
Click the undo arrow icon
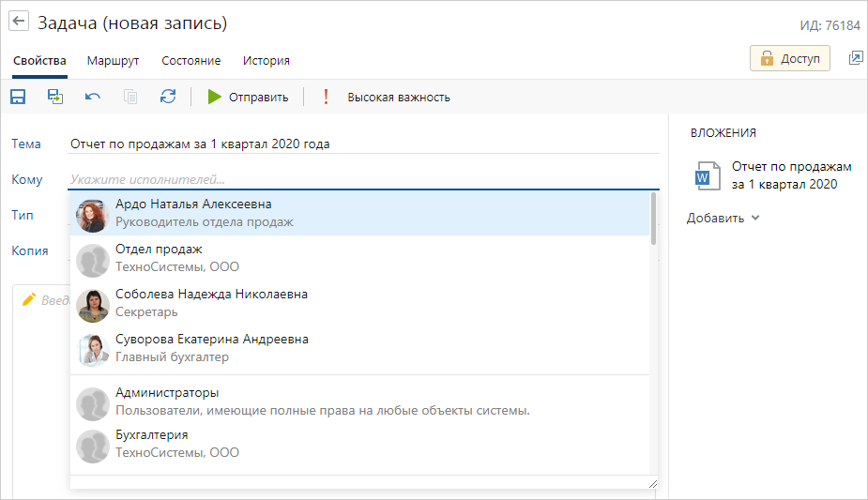(x=93, y=97)
